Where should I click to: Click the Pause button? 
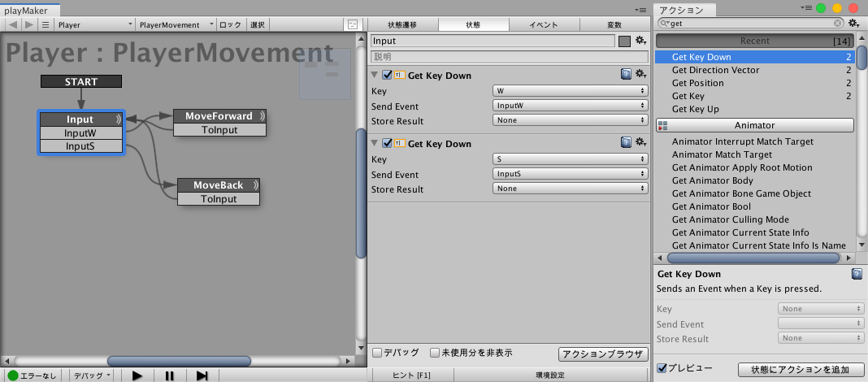[x=170, y=375]
